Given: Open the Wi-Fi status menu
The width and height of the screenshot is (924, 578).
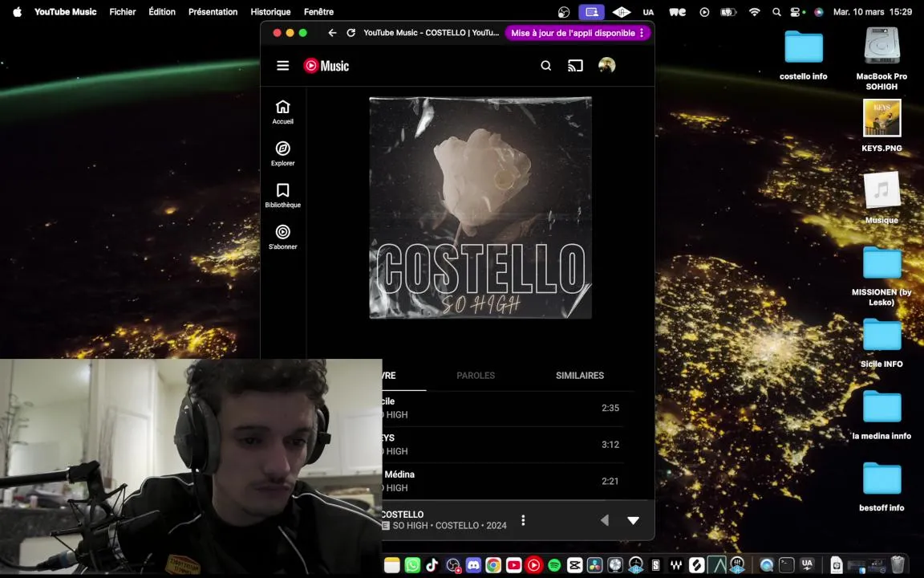Looking at the screenshot, I should pos(754,12).
